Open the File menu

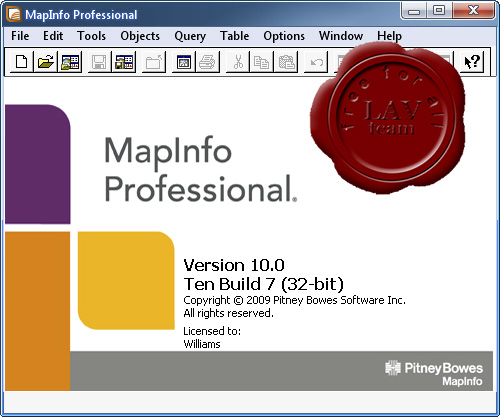pyautogui.click(x=20, y=36)
